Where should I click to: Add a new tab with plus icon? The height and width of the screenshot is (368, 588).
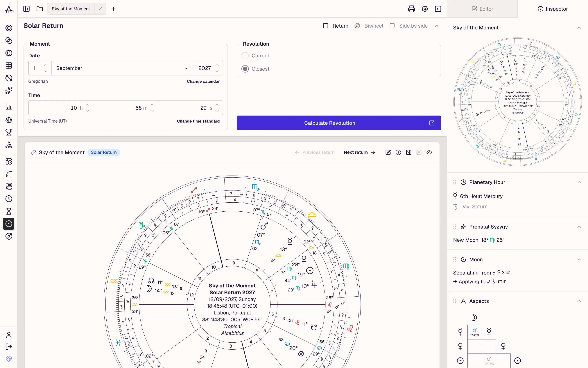point(114,9)
